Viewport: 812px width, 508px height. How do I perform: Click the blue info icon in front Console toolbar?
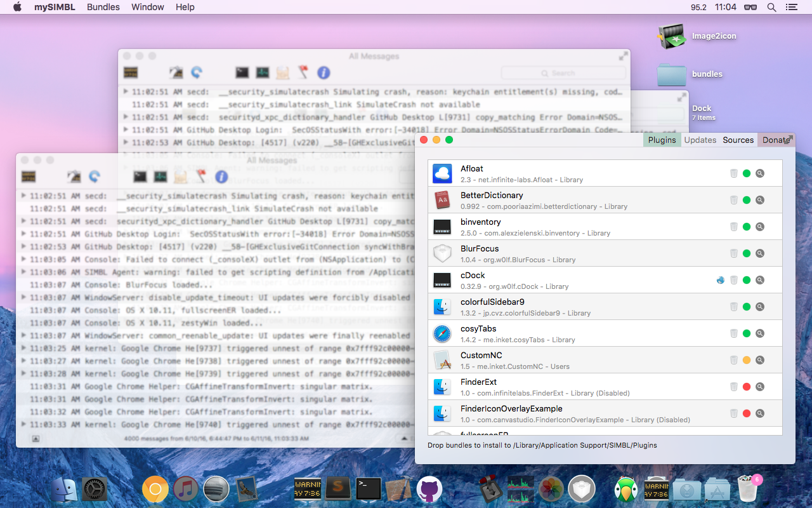[x=221, y=177]
